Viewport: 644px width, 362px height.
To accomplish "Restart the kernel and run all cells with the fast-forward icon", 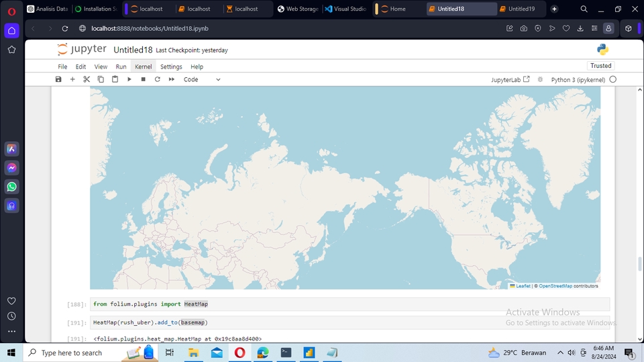I will [171, 79].
